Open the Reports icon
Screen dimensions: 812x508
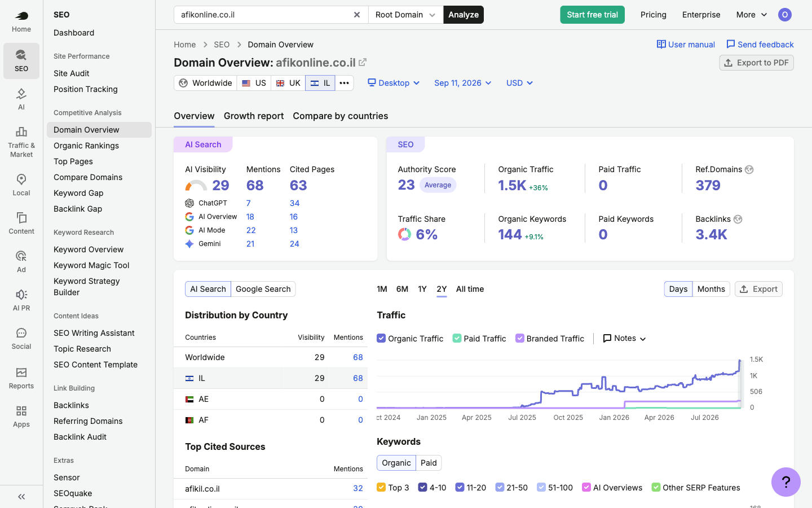21,378
